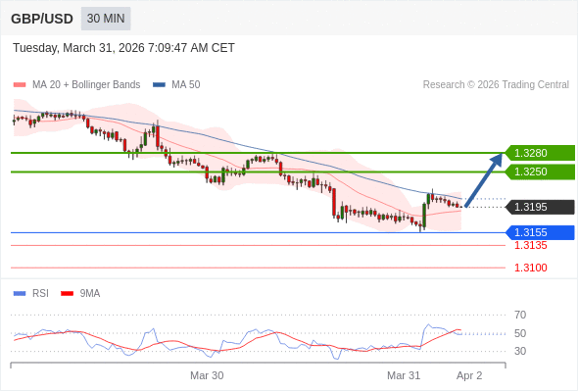Viewport: 578px width, 392px height.
Task: Select the GBP/USD pair title
Action: point(42,19)
